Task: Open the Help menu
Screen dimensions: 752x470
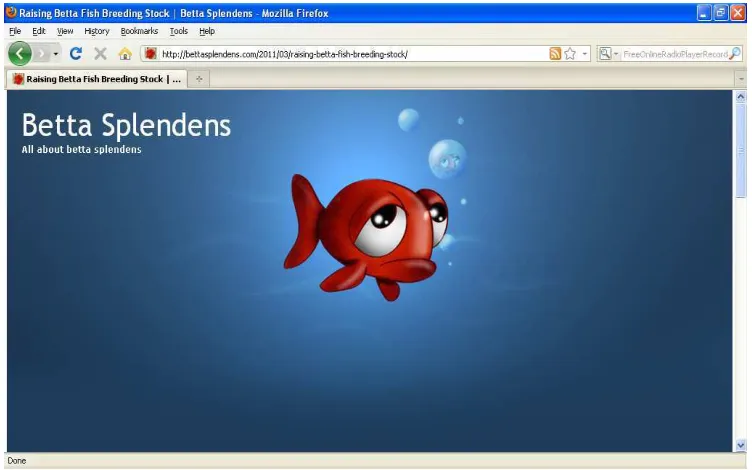Action: [207, 31]
